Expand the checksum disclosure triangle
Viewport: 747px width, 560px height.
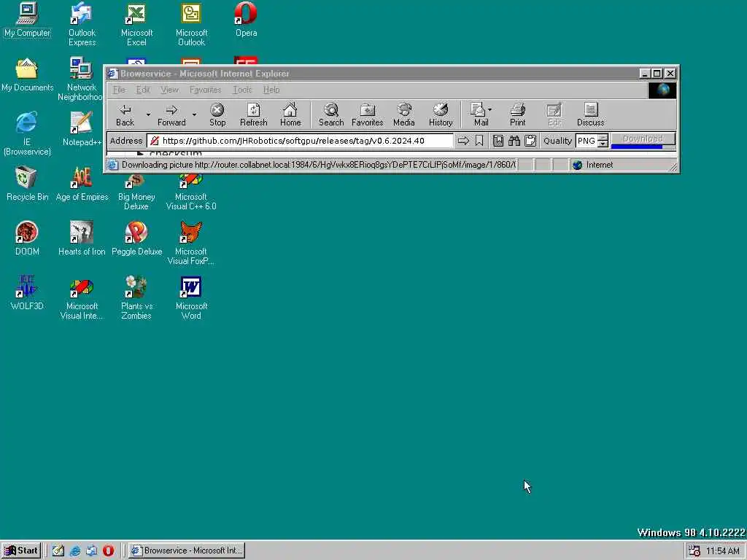140,154
